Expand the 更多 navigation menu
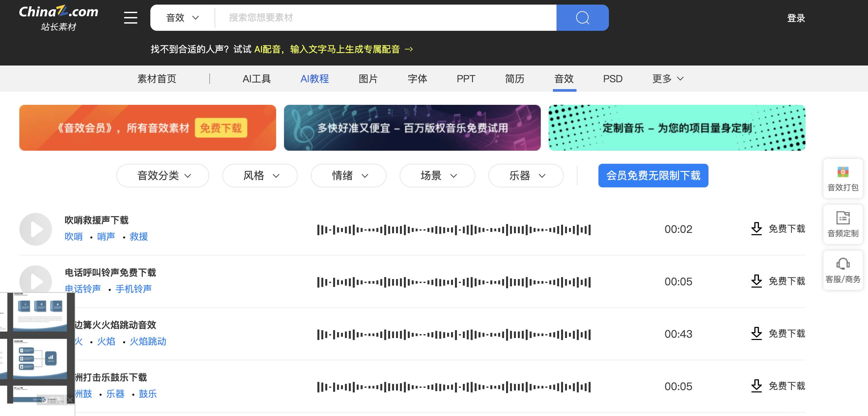Viewport: 868px width, 416px height. (668, 79)
